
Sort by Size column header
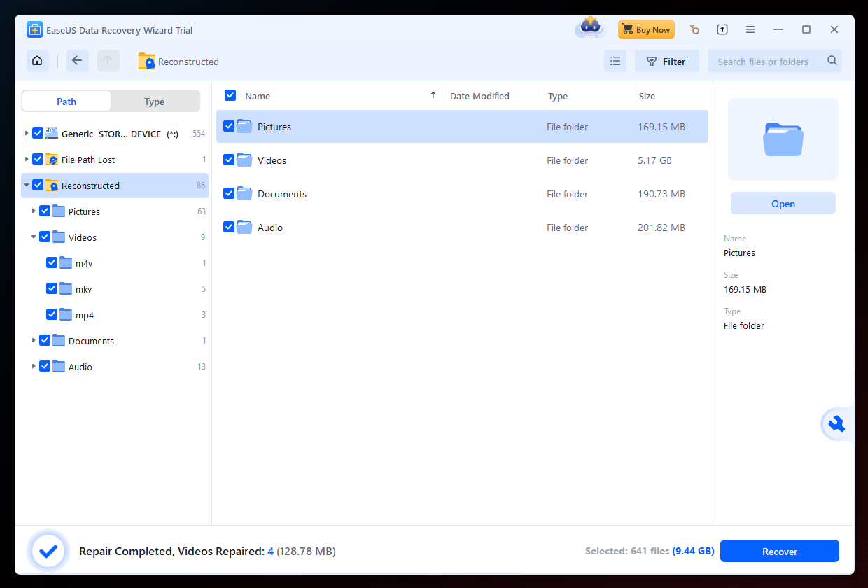pos(647,96)
